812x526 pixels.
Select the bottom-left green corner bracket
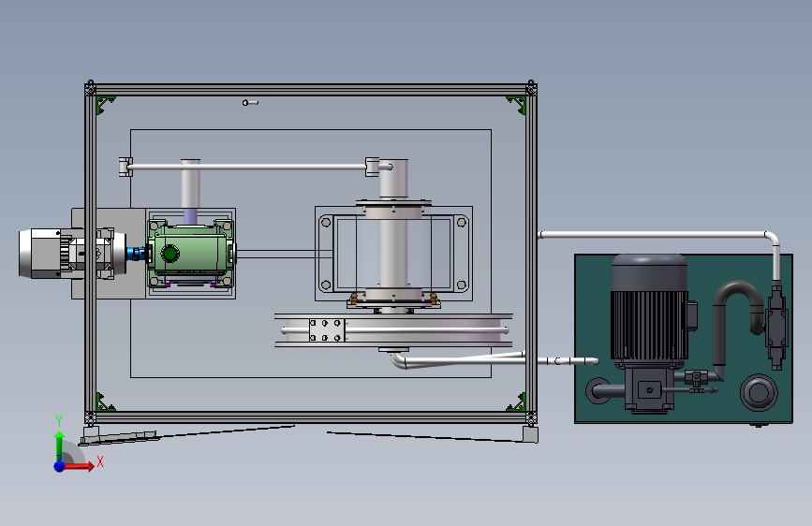pyautogui.click(x=105, y=402)
